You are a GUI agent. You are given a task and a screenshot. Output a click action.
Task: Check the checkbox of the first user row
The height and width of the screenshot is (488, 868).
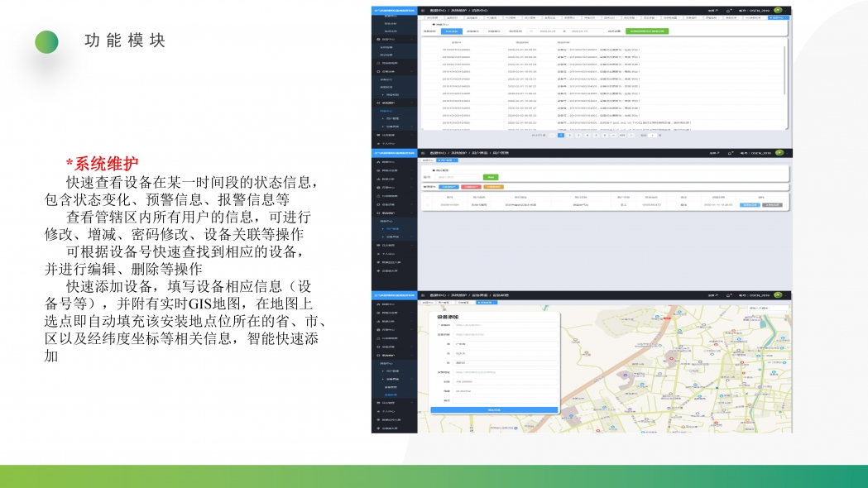click(428, 204)
